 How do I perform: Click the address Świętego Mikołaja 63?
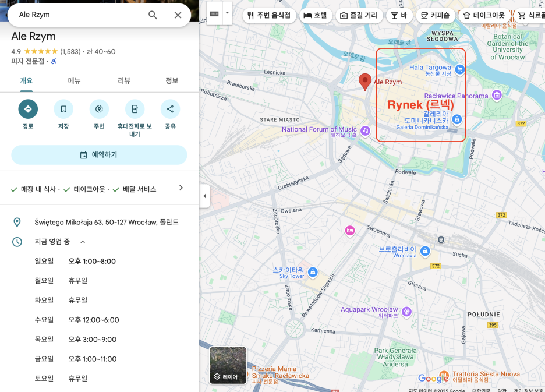tap(107, 222)
